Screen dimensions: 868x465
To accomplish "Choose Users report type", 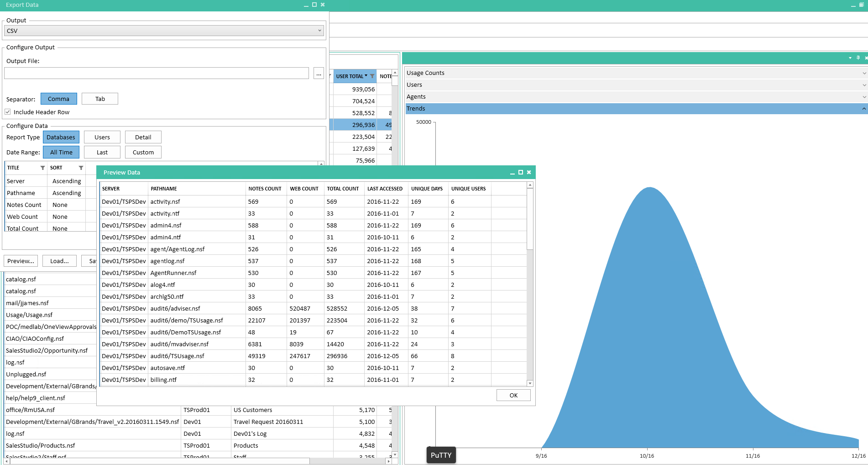I will pos(102,137).
